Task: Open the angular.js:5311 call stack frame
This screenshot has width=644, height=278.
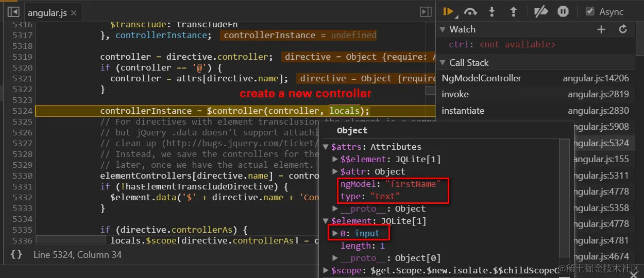Action: [x=601, y=176]
